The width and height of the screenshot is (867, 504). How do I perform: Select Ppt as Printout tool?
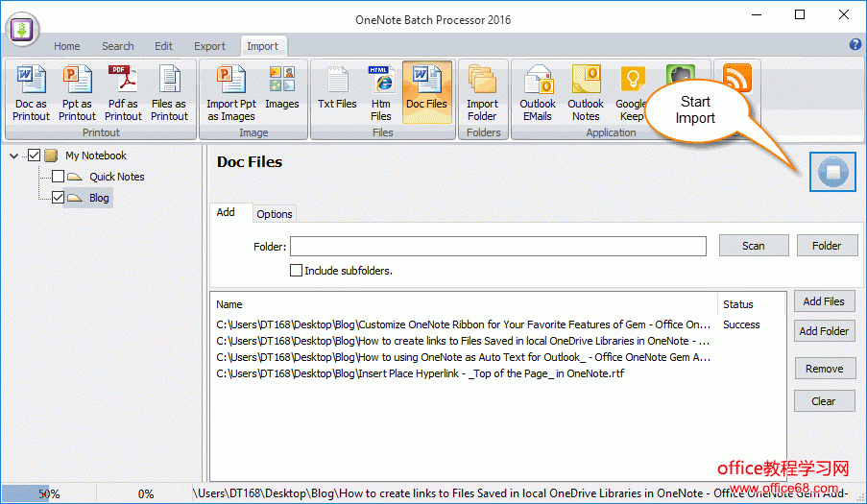pos(77,93)
